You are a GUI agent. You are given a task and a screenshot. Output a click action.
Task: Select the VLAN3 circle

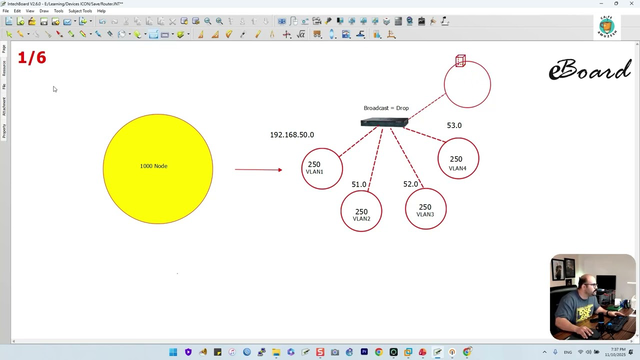[425, 209]
